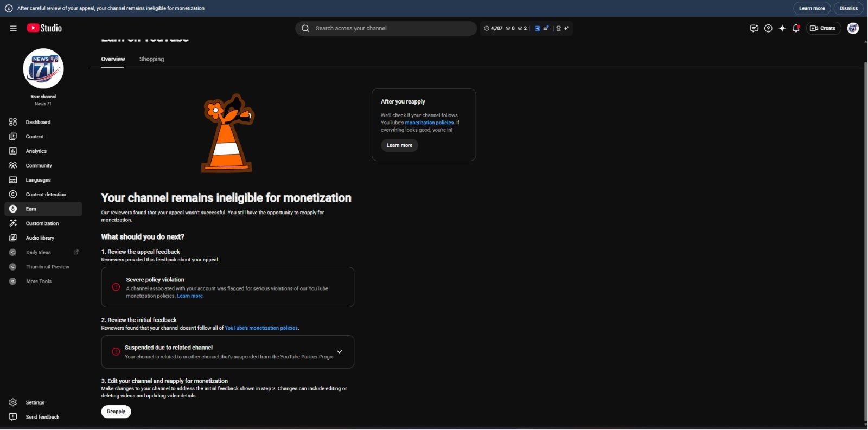This screenshot has height=430, width=868.
Task: Open Community in the sidebar
Action: click(43, 165)
